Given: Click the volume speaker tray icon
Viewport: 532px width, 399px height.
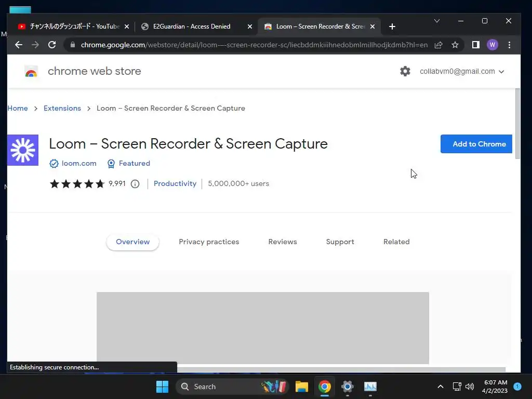Looking at the screenshot, I should [x=470, y=387].
